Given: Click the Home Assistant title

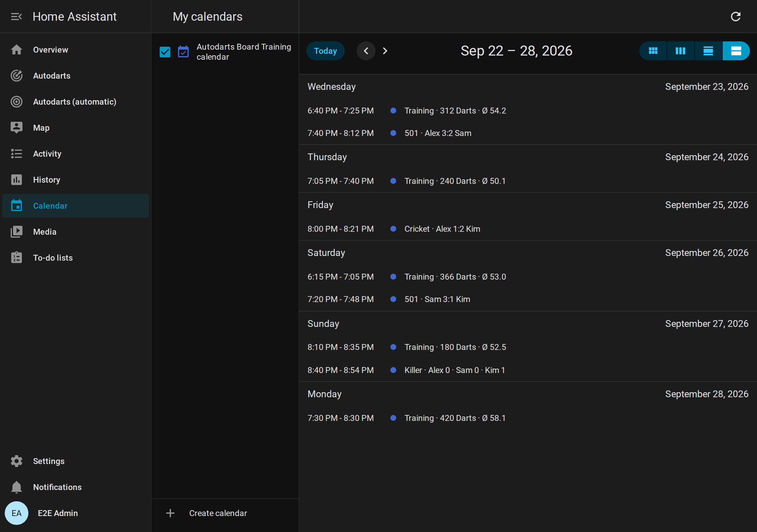Looking at the screenshot, I should (x=75, y=17).
